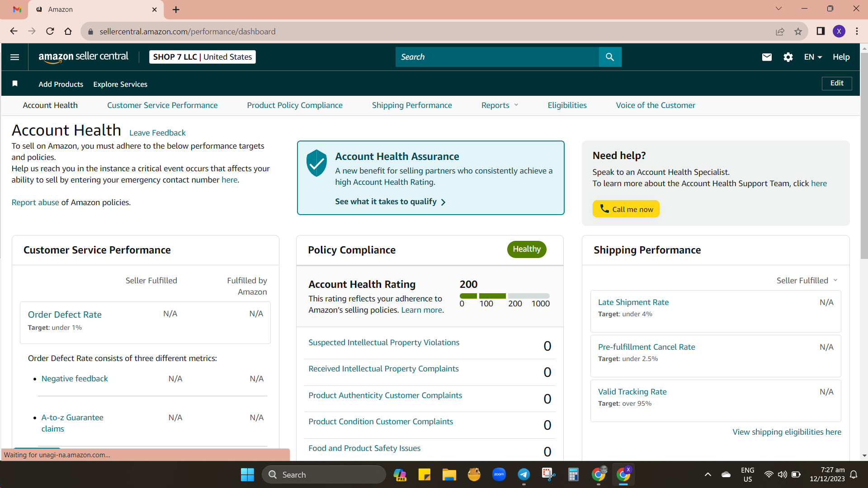Open the A-to-z Guarantee claims link
This screenshot has width=868, height=488.
pyautogui.click(x=72, y=423)
